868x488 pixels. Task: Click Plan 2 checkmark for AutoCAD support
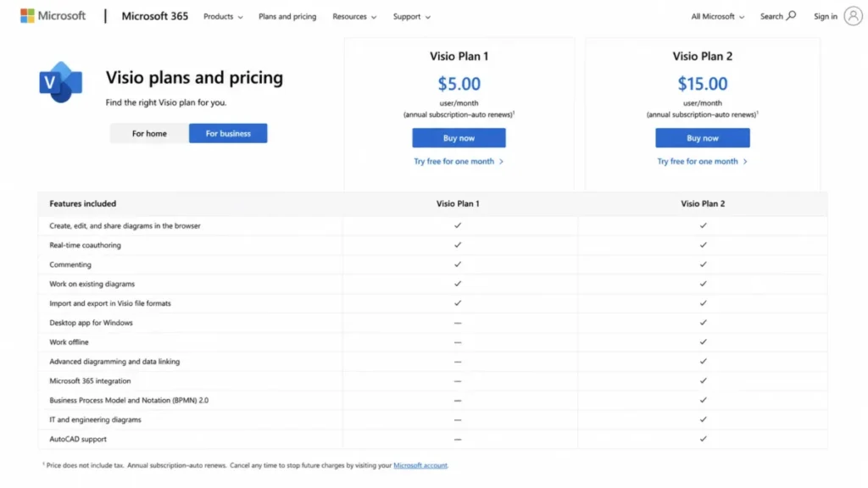[703, 439]
